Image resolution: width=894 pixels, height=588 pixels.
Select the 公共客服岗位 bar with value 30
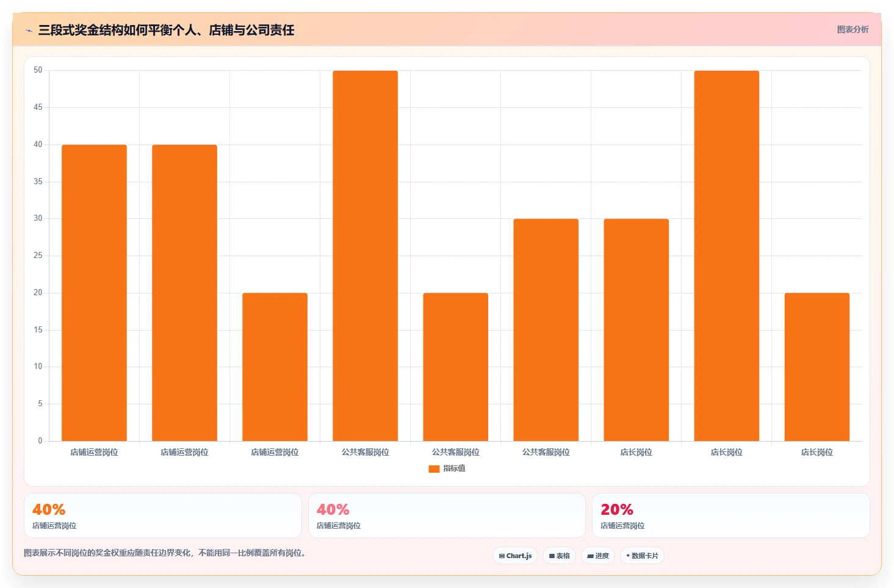point(546,329)
